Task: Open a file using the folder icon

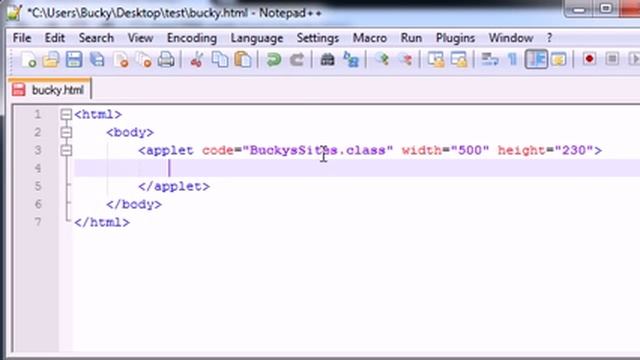Action: pos(51,60)
